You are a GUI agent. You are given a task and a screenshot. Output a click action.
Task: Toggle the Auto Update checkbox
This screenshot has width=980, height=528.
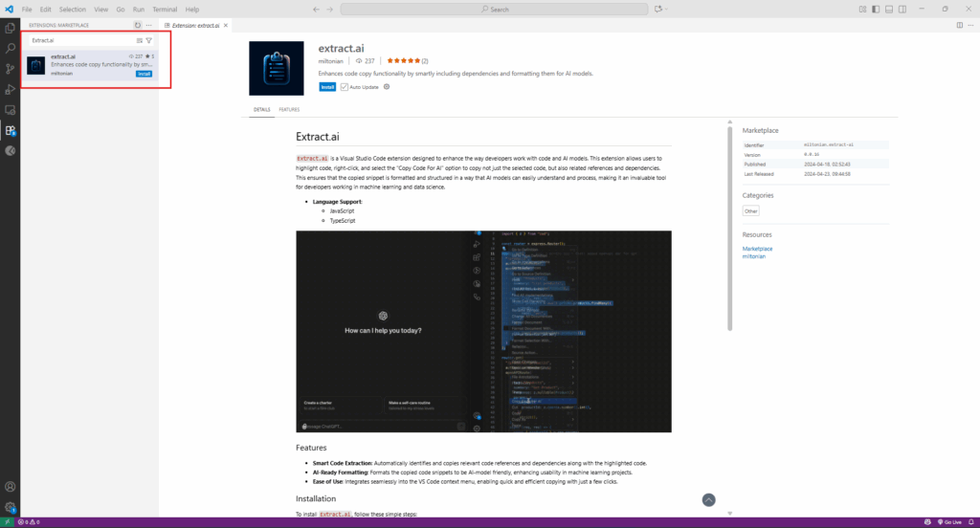click(345, 87)
